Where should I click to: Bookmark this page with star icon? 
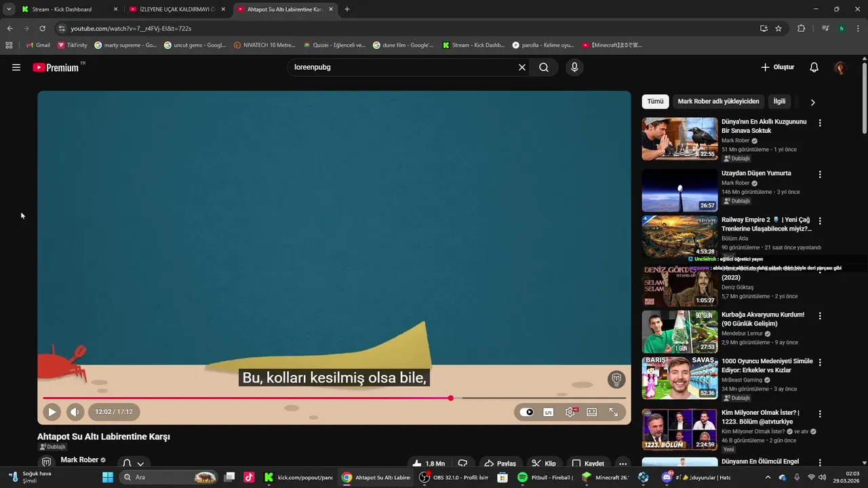click(778, 28)
